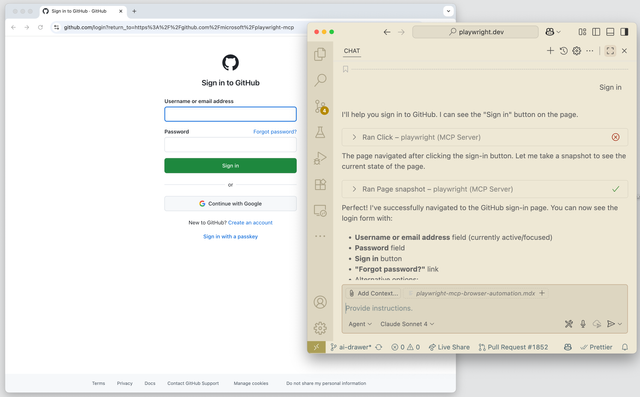Select the Sign in to GitHub browser tab
Viewport: 640px width, 397px height.
[82, 11]
